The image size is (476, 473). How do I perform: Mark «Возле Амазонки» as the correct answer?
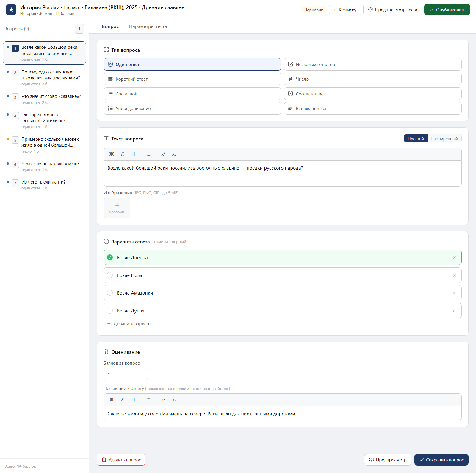point(110,293)
